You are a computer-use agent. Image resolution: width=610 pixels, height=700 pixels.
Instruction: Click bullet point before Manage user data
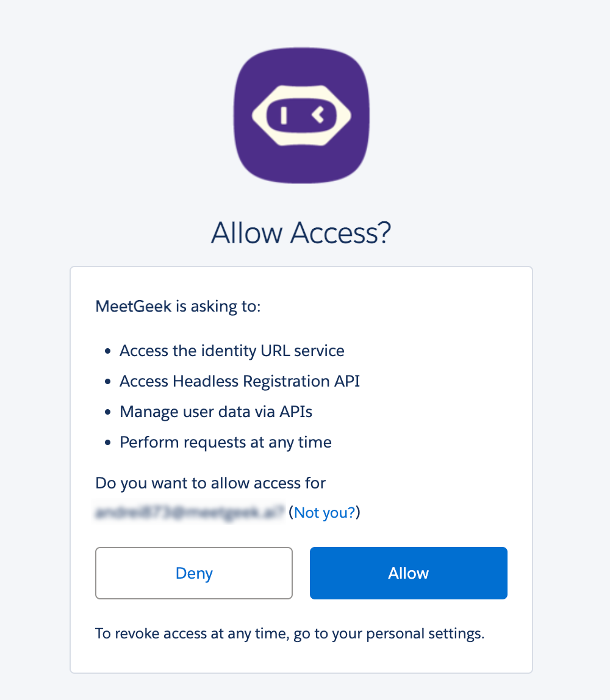pos(108,413)
